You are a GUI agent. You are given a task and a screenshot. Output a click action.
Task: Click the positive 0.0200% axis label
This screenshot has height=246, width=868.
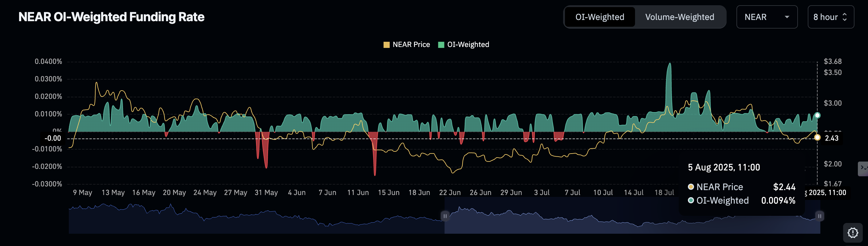[49, 96]
